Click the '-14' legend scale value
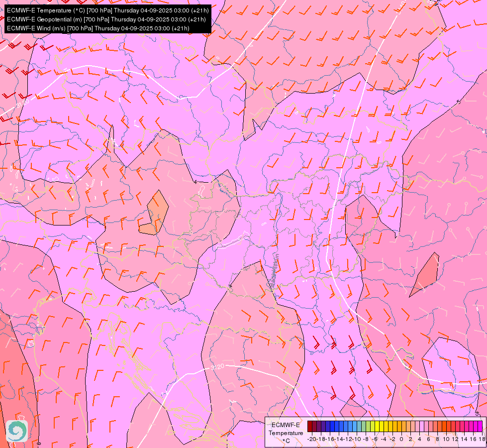Viewport: 487px width, 448px height. 339,439
